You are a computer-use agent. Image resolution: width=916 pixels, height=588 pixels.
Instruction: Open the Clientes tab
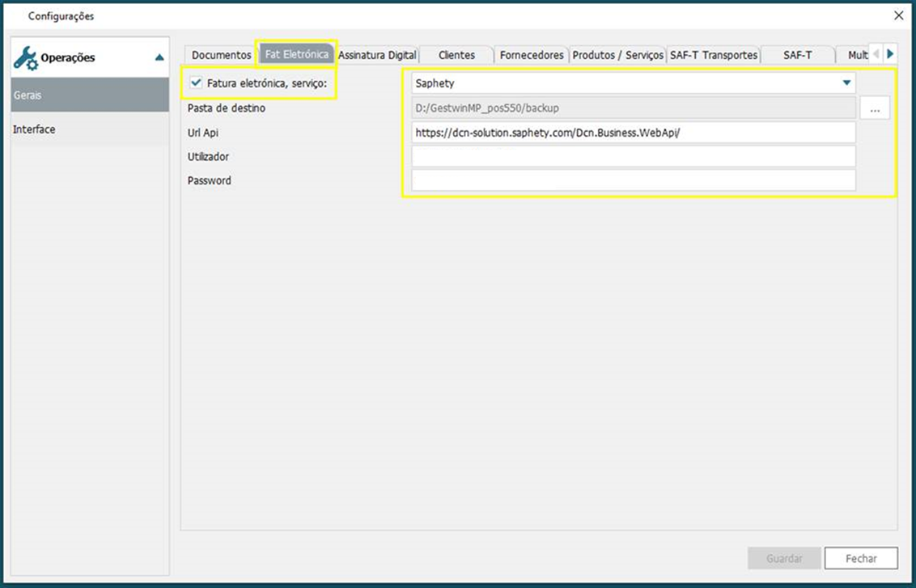[x=456, y=55]
